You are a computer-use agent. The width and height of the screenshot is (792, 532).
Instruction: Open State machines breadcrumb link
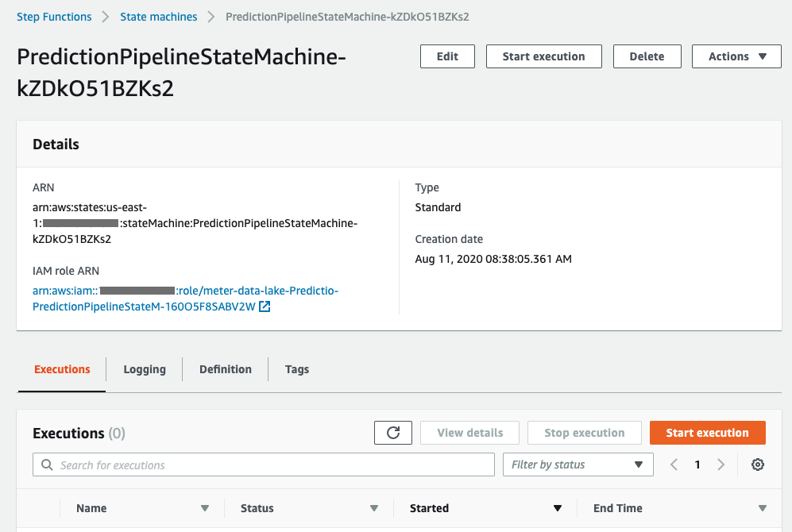tap(159, 17)
